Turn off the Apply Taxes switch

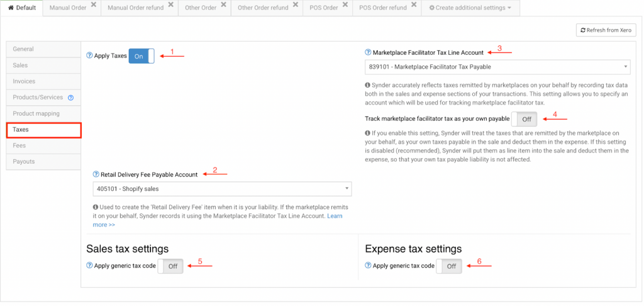click(x=142, y=56)
